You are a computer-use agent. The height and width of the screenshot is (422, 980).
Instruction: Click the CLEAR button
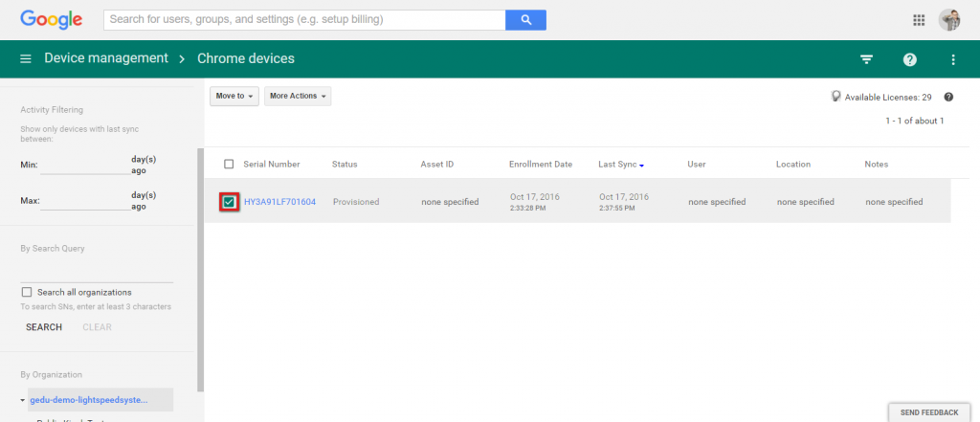97,327
